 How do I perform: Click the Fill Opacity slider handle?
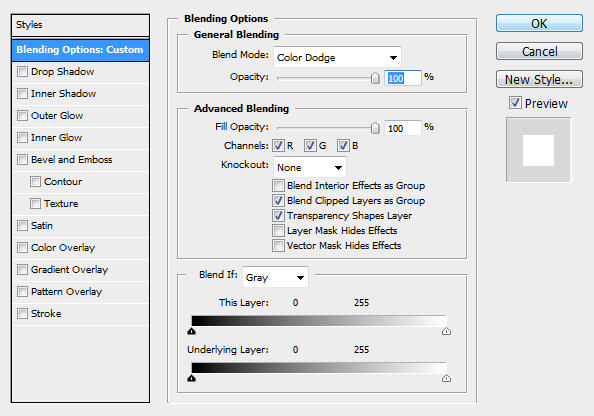tap(375, 128)
